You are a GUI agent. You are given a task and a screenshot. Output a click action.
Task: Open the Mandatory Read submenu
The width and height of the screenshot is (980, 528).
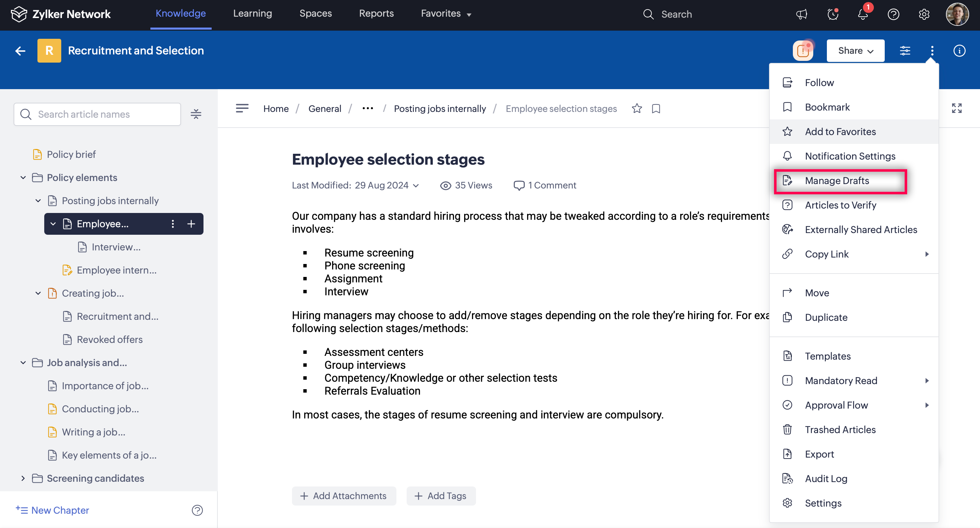coord(841,380)
